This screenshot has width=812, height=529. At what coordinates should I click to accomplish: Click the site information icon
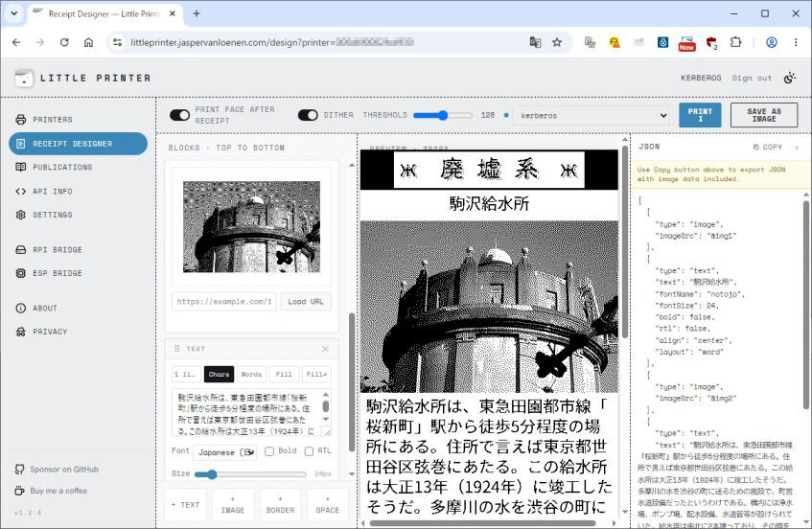click(x=118, y=42)
